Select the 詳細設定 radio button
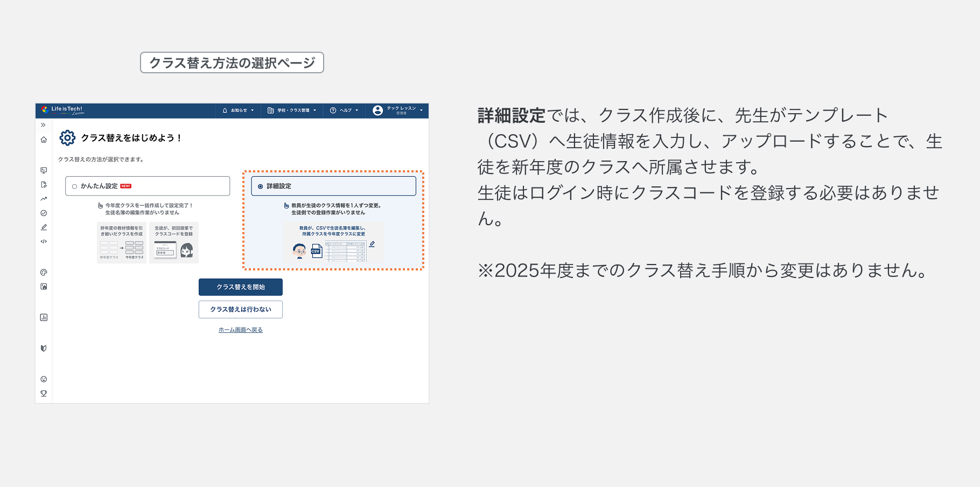The image size is (980, 487). [x=260, y=186]
